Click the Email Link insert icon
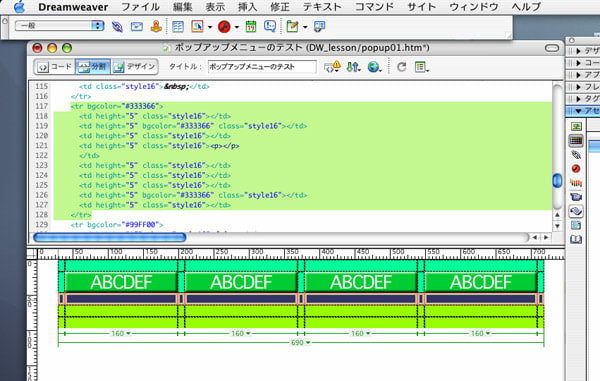 point(137,26)
